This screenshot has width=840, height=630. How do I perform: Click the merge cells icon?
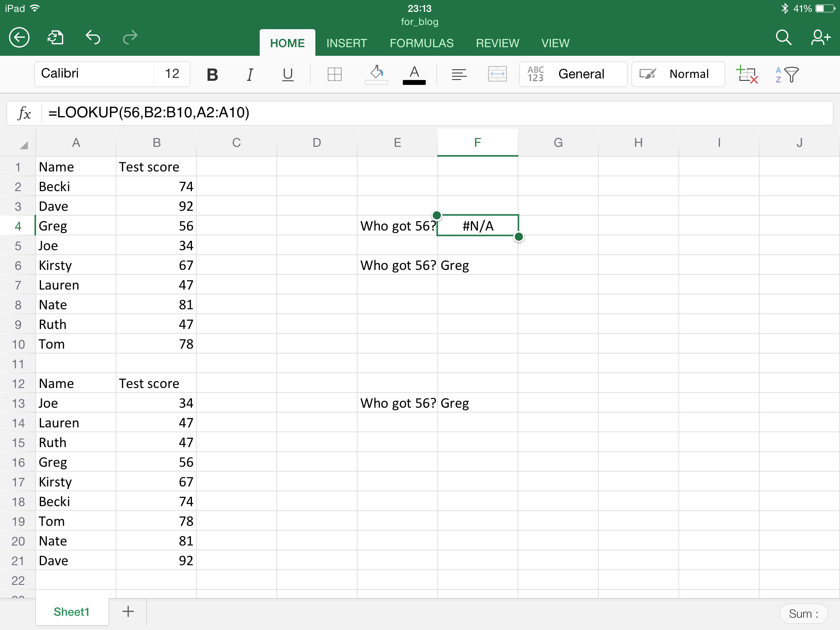(497, 74)
